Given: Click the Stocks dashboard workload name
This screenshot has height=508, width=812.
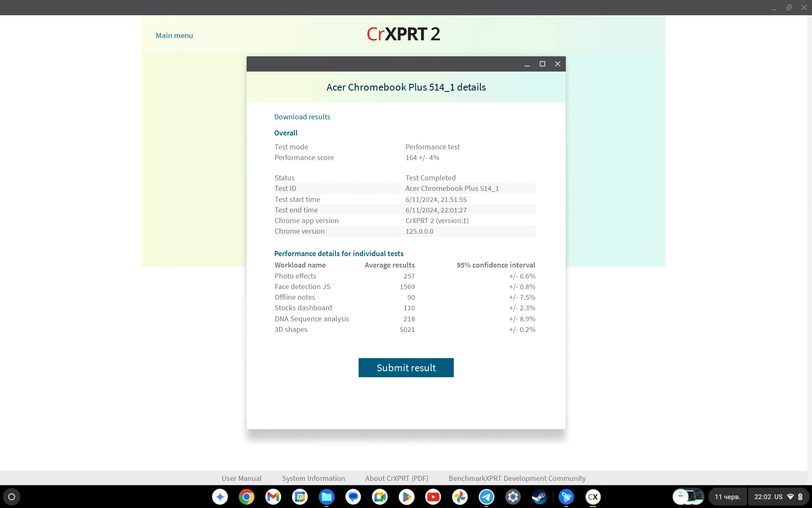Looking at the screenshot, I should (x=303, y=308).
